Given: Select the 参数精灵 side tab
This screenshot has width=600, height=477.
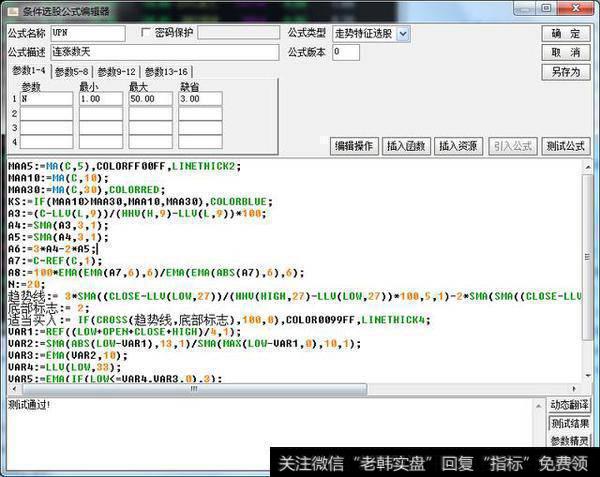Looking at the screenshot, I should [569, 441].
